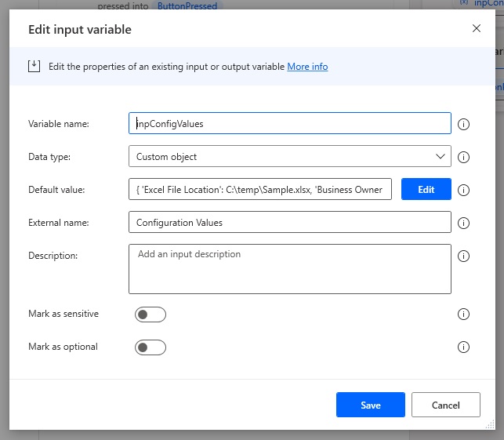The width and height of the screenshot is (504, 440).
Task: Click the input variable download icon in banner
Action: click(x=34, y=66)
